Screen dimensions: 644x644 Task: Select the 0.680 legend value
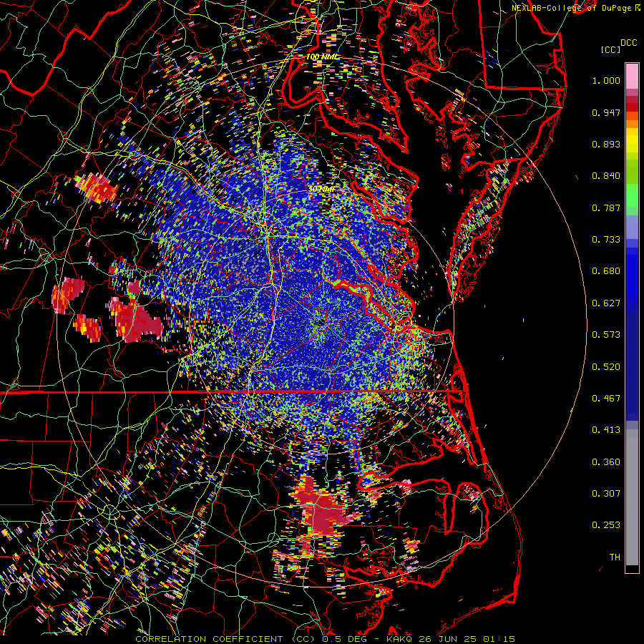tap(606, 271)
